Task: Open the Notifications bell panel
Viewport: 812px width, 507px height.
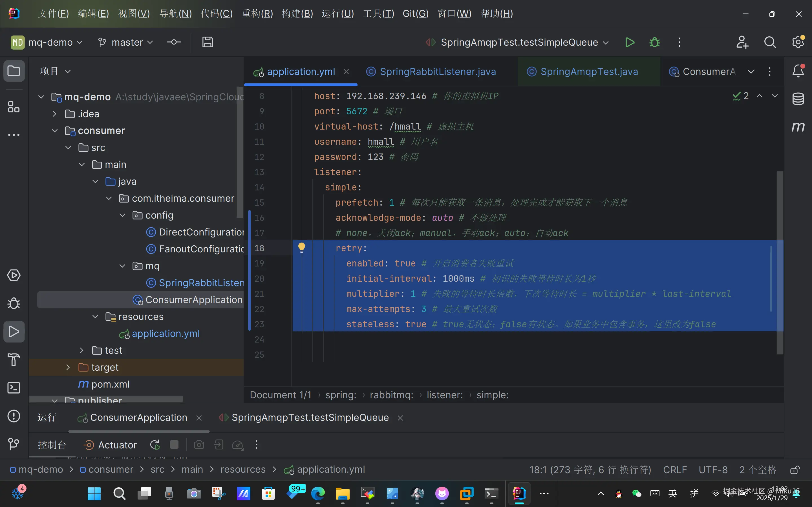Action: tap(798, 71)
